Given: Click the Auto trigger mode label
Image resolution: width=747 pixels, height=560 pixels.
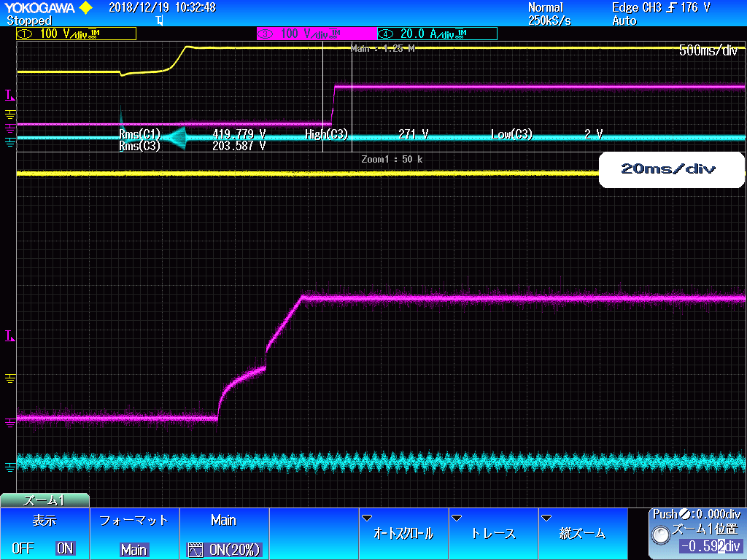Looking at the screenshot, I should pyautogui.click(x=624, y=20).
